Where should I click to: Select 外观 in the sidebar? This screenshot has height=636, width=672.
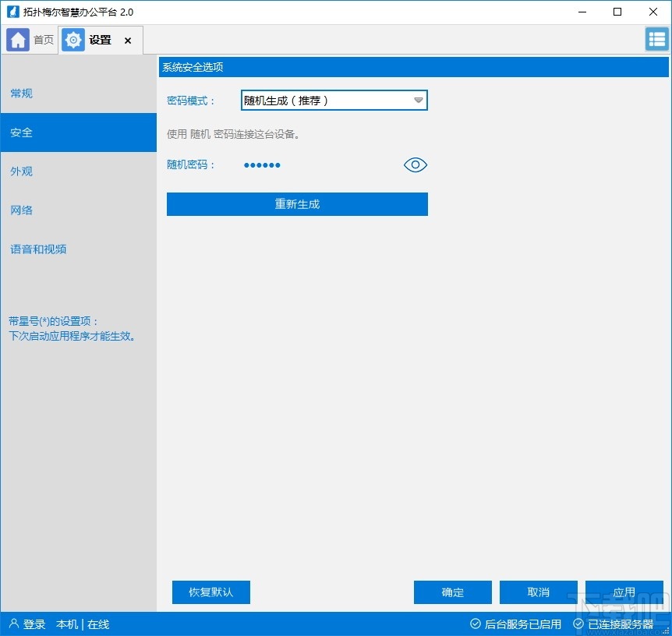point(21,171)
